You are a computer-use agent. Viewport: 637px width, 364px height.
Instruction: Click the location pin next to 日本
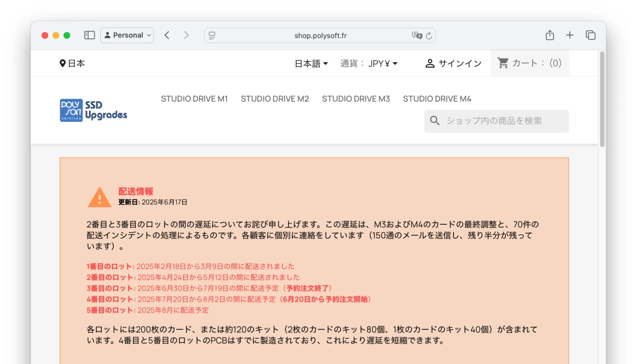point(63,63)
